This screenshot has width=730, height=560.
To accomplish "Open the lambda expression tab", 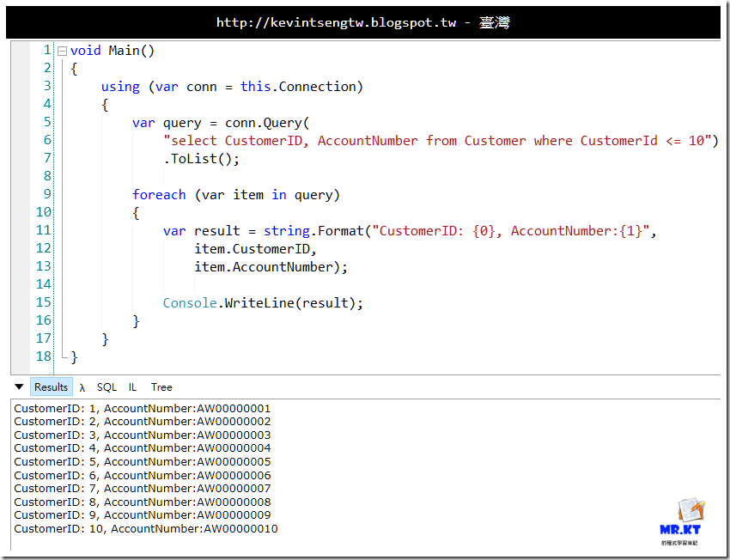I will click(x=82, y=387).
